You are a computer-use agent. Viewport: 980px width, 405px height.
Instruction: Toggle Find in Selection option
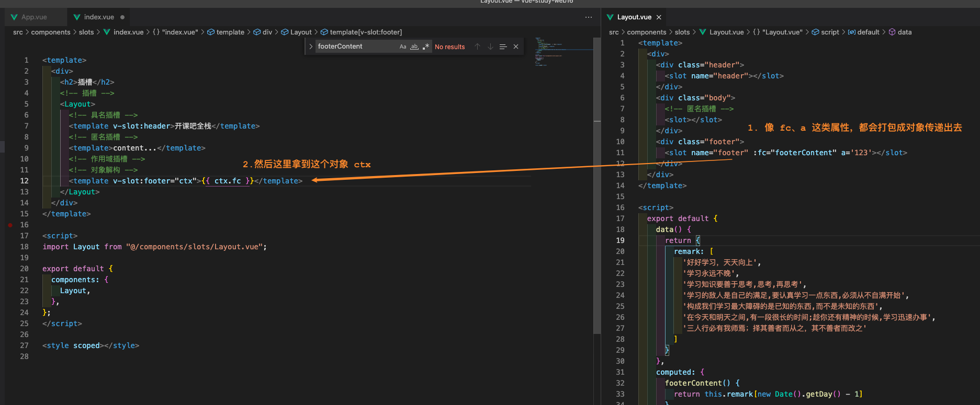click(x=503, y=47)
